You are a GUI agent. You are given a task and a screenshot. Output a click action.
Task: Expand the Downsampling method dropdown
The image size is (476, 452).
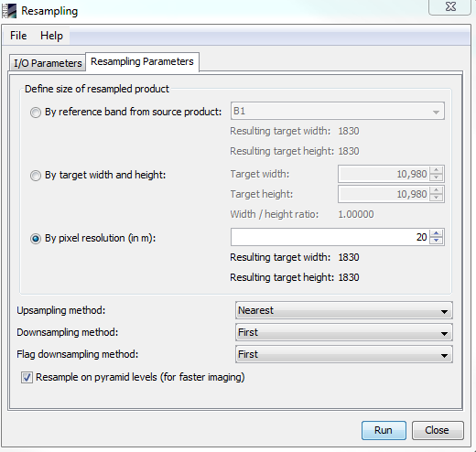click(344, 332)
